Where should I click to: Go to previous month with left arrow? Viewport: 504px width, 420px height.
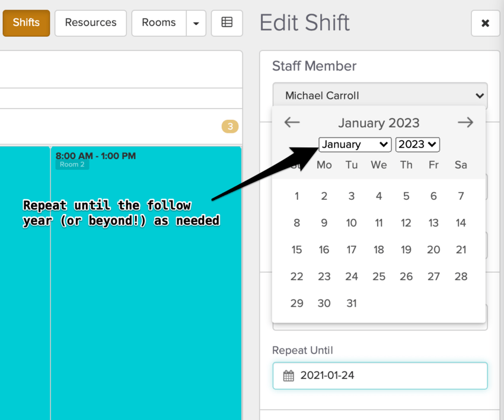coord(292,122)
